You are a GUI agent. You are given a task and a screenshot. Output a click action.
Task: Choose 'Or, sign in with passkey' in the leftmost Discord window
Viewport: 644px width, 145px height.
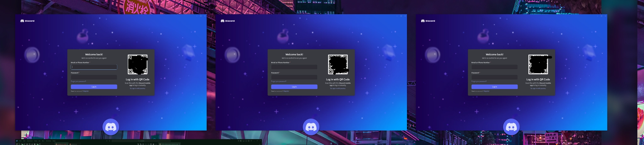pos(137,88)
